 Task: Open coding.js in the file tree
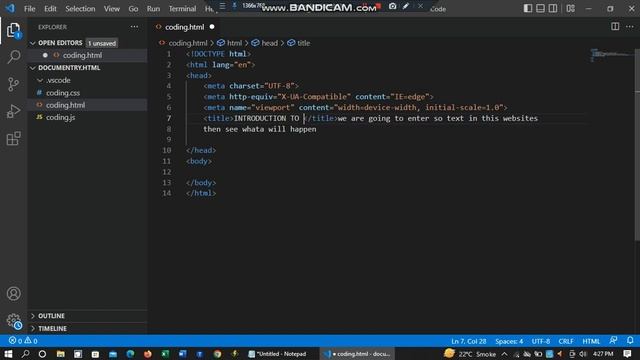click(60, 117)
